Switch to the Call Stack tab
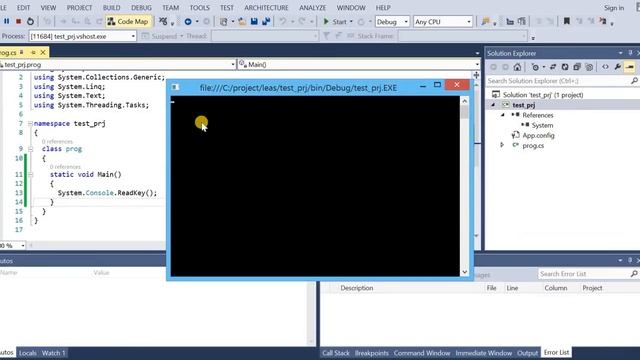This screenshot has width=640, height=360. (x=336, y=353)
